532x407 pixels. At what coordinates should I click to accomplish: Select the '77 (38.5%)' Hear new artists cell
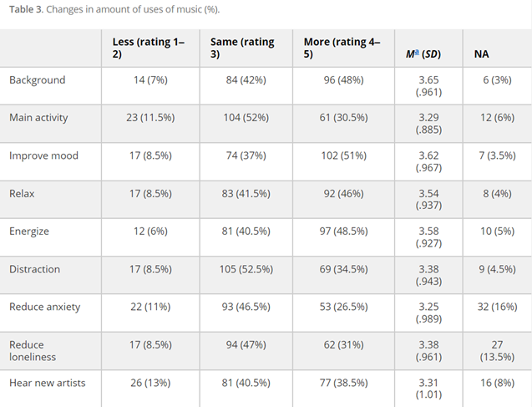click(x=344, y=384)
